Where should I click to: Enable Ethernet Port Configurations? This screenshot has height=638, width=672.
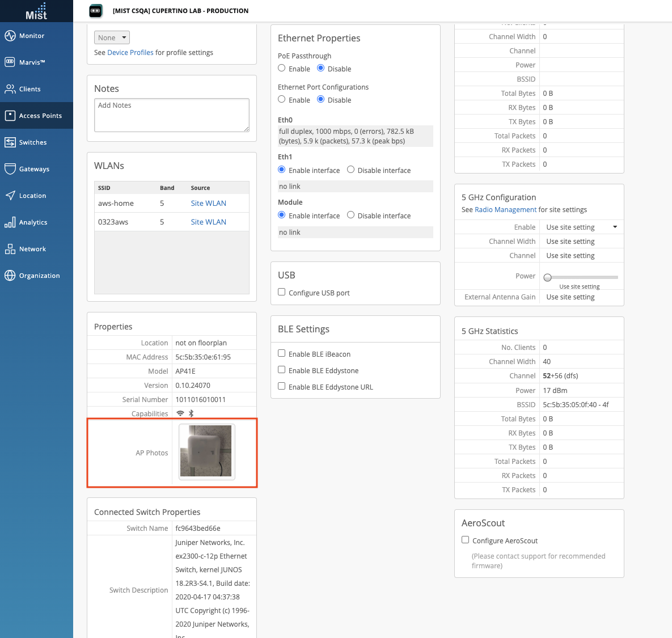(x=282, y=99)
